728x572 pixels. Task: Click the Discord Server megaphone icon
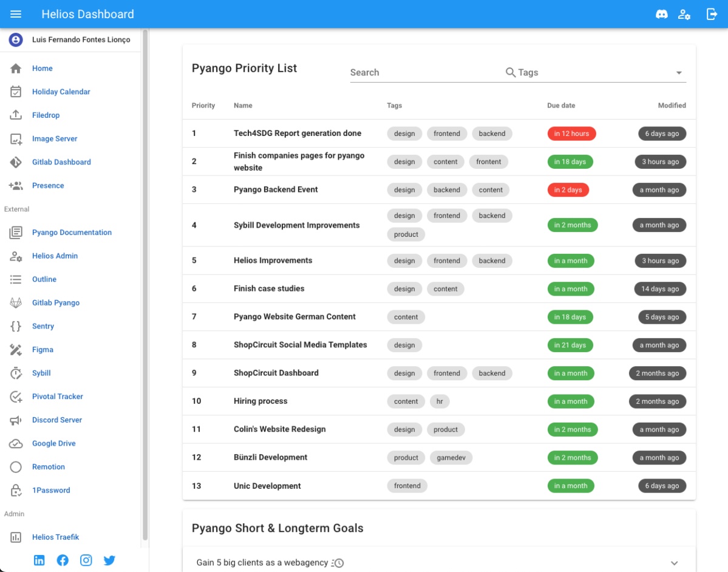click(x=16, y=420)
